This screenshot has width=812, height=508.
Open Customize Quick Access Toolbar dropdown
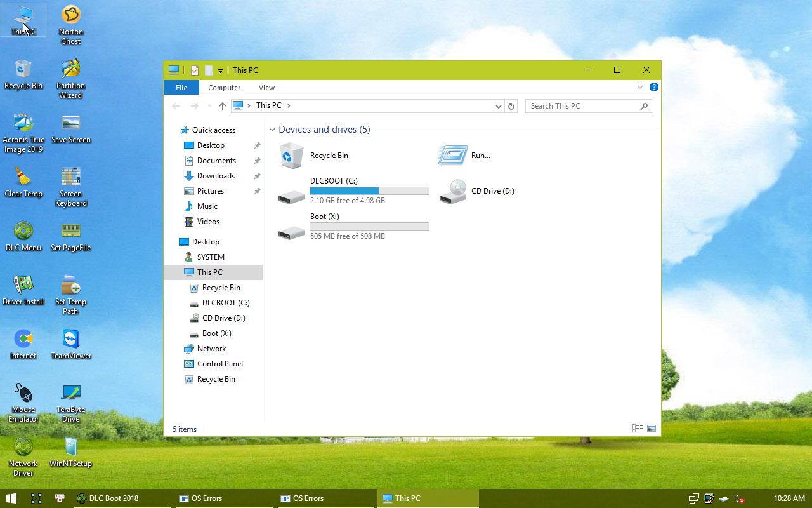point(220,70)
